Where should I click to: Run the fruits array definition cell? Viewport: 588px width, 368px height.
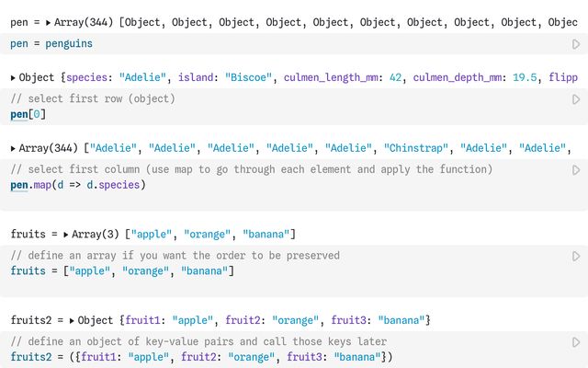coord(576,256)
